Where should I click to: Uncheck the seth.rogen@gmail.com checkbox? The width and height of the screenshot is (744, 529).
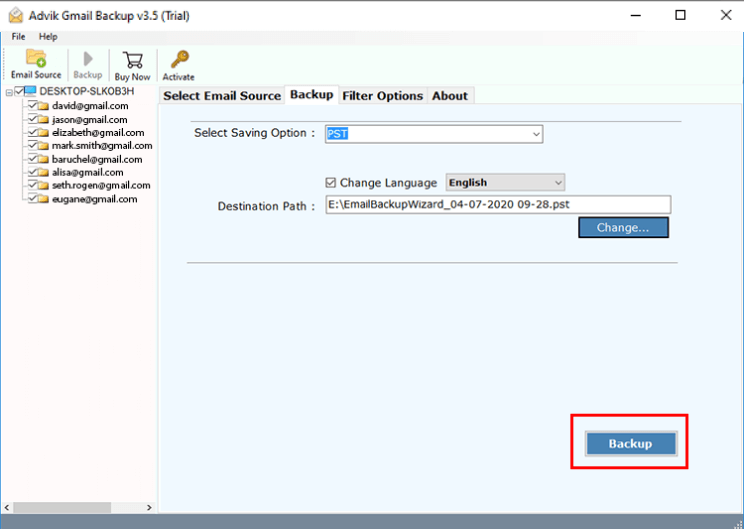(32, 185)
